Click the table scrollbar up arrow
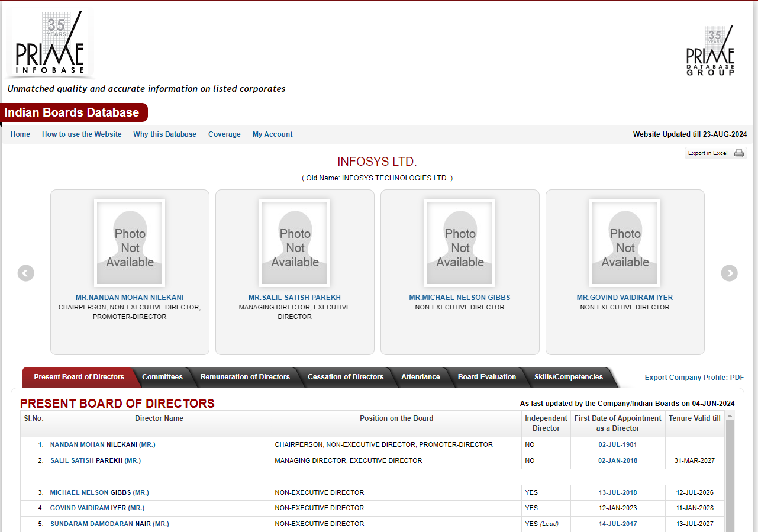The width and height of the screenshot is (758, 532). 730,415
